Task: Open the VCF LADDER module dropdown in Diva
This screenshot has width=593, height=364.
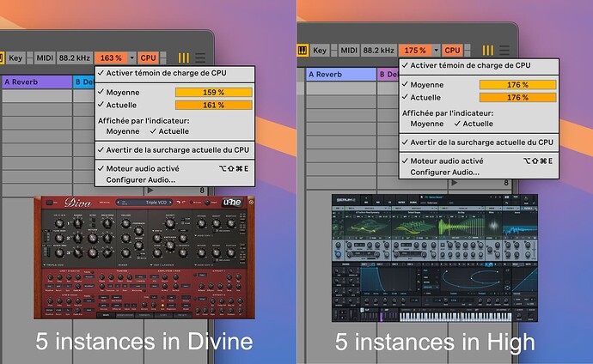Action: [162, 265]
